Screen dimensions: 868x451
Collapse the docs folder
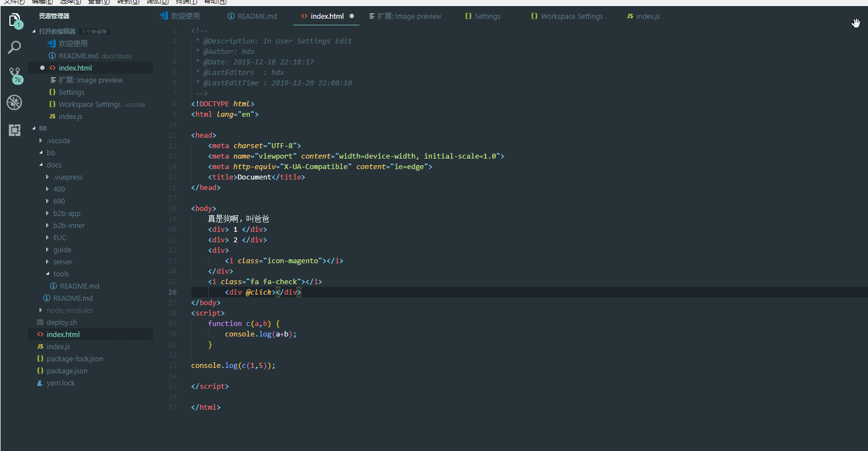(x=41, y=165)
